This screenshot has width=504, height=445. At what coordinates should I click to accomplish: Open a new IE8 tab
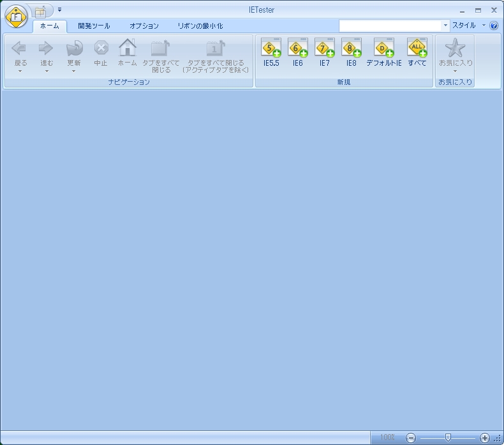point(352,52)
